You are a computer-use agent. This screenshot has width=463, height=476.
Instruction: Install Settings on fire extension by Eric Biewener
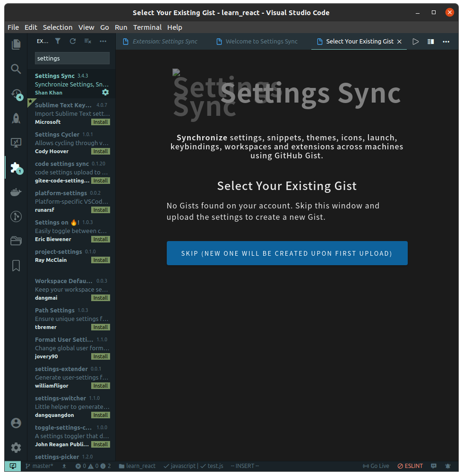click(x=101, y=239)
